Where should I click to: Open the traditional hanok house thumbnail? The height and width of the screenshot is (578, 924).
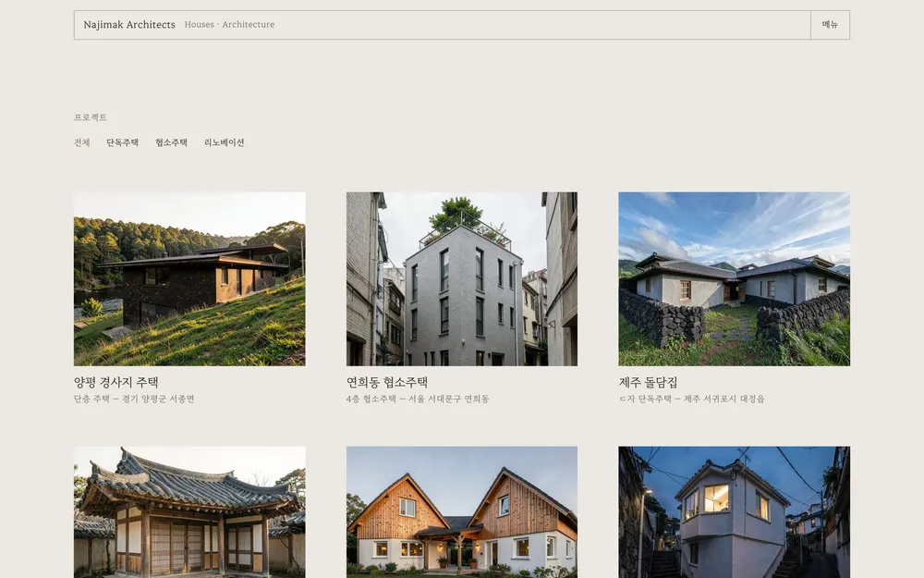click(189, 512)
